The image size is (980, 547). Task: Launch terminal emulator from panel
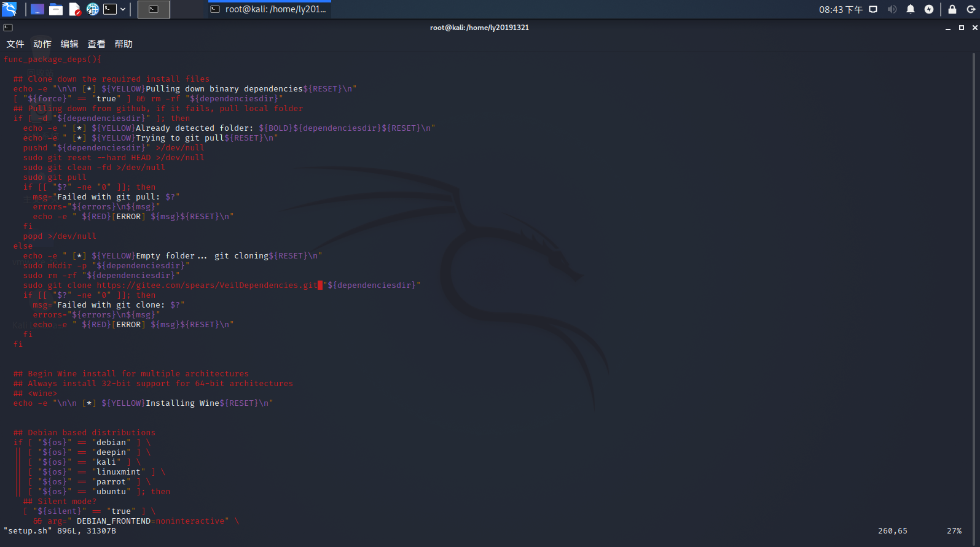point(110,9)
